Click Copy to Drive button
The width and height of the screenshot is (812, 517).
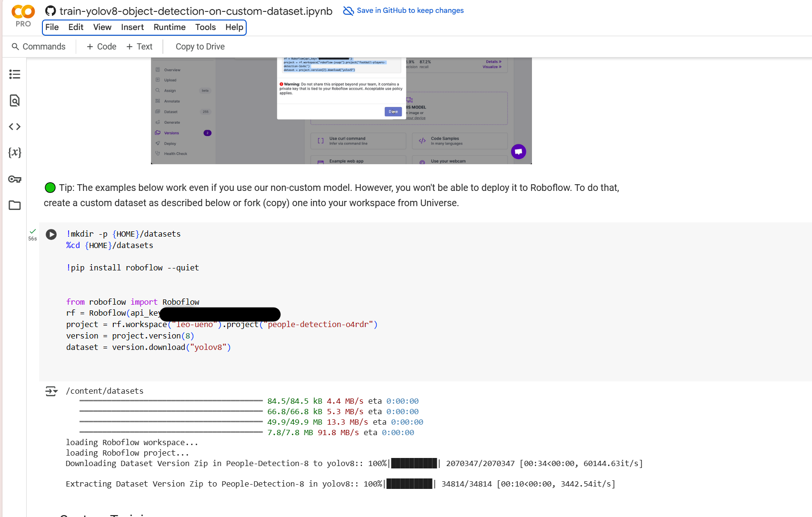200,47
